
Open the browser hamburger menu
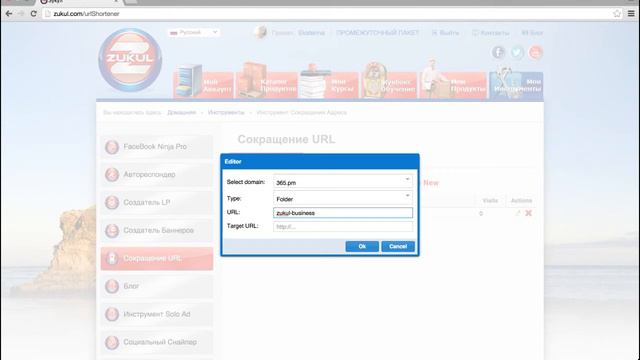(631, 13)
